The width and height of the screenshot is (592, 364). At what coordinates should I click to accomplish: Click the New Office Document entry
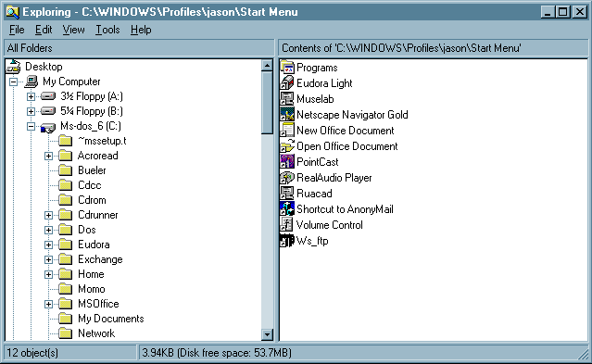(x=345, y=131)
